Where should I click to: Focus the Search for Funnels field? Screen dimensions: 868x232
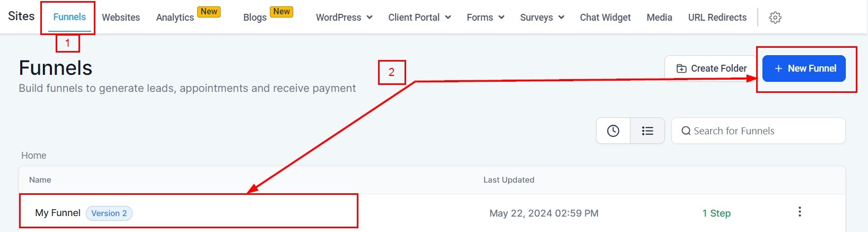pos(758,131)
